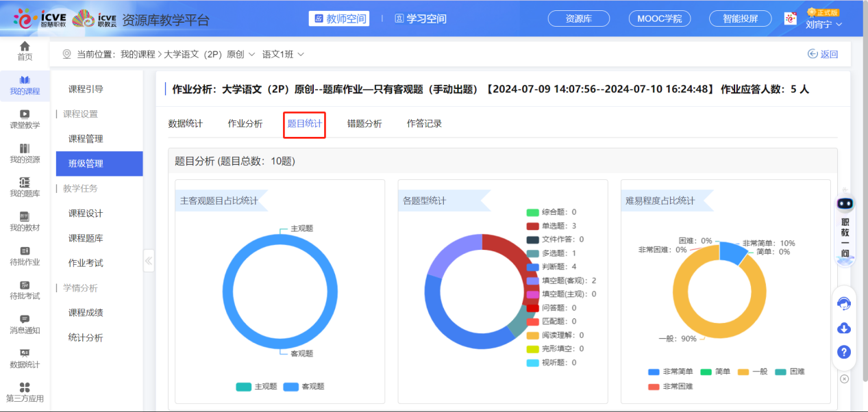Image resolution: width=868 pixels, height=412 pixels.
Task: Open 我的题库 from the left sidebar
Action: click(25, 187)
